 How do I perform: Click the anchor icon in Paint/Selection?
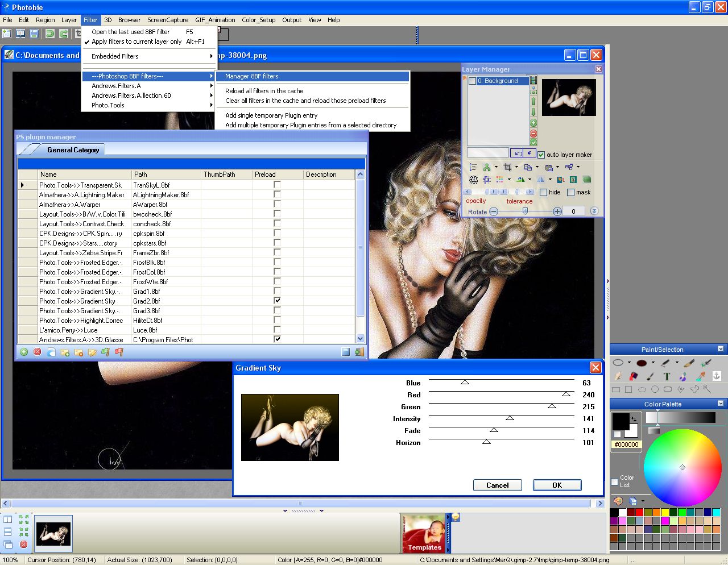click(x=717, y=376)
